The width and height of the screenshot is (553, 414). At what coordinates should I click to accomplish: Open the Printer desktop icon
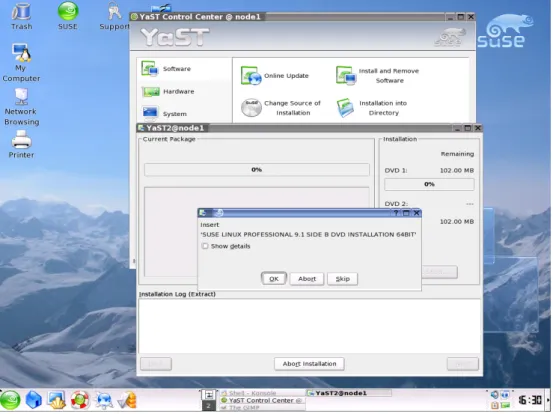21,145
